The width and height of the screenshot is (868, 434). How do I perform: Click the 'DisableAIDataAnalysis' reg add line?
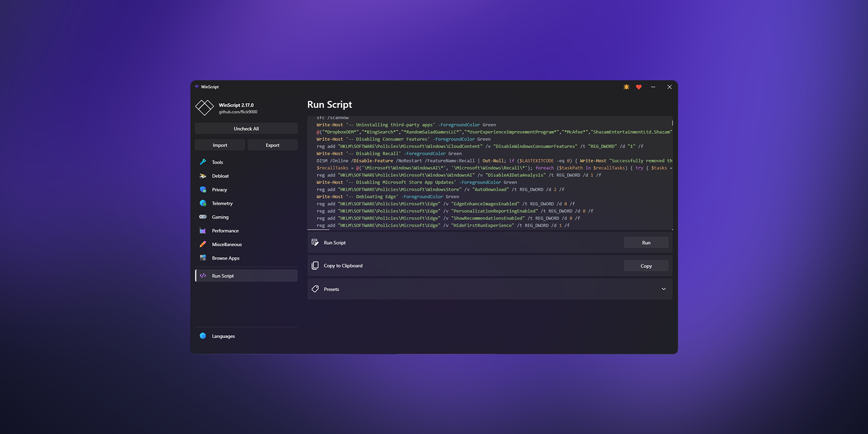point(459,175)
